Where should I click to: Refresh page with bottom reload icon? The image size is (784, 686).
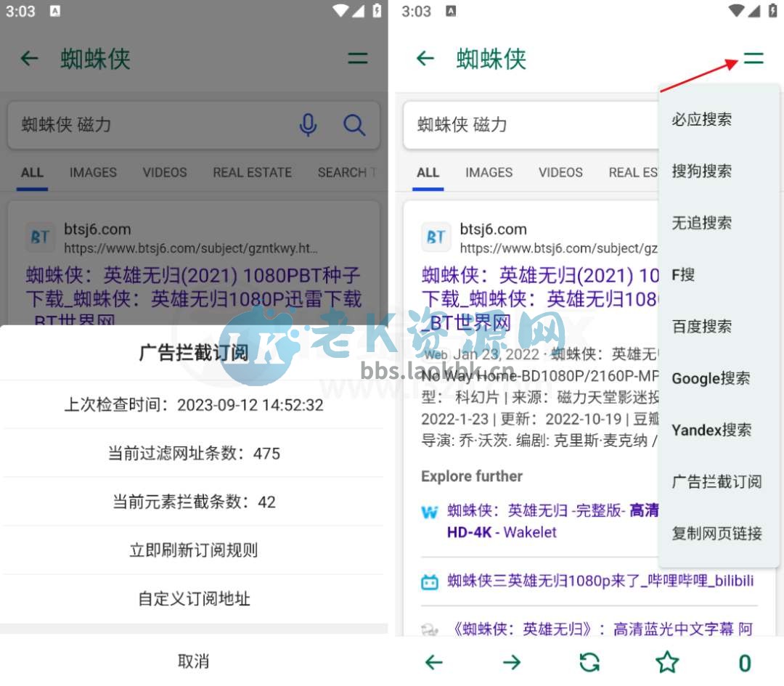[x=589, y=663]
